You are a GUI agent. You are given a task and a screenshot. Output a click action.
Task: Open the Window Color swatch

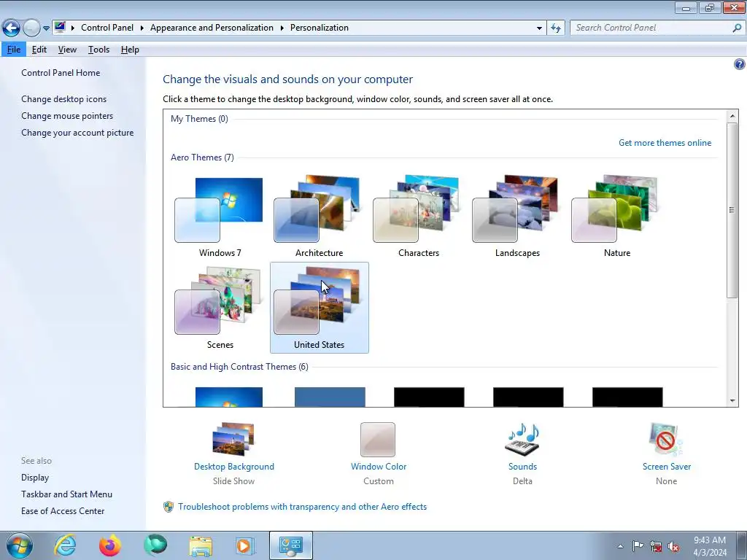(378, 440)
